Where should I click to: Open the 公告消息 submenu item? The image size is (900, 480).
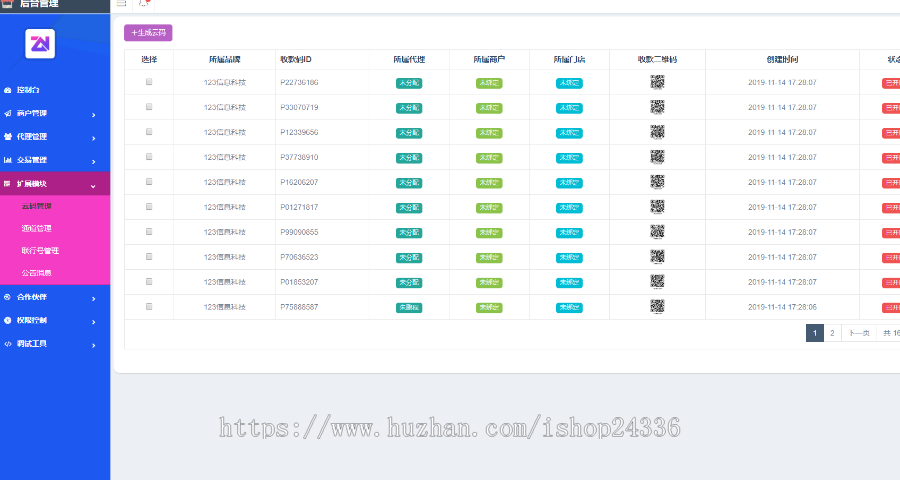(x=37, y=273)
